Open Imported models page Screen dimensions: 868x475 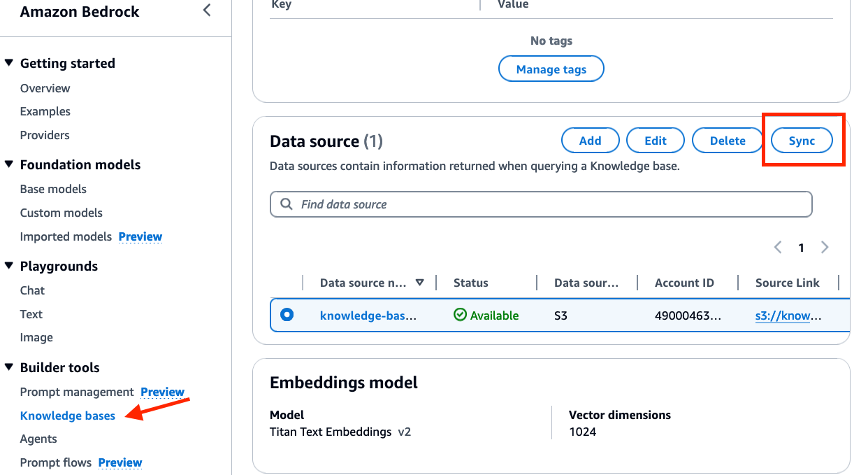[66, 236]
